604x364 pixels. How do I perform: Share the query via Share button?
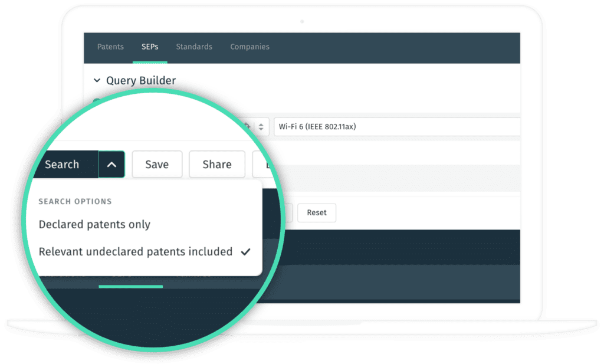pyautogui.click(x=216, y=165)
